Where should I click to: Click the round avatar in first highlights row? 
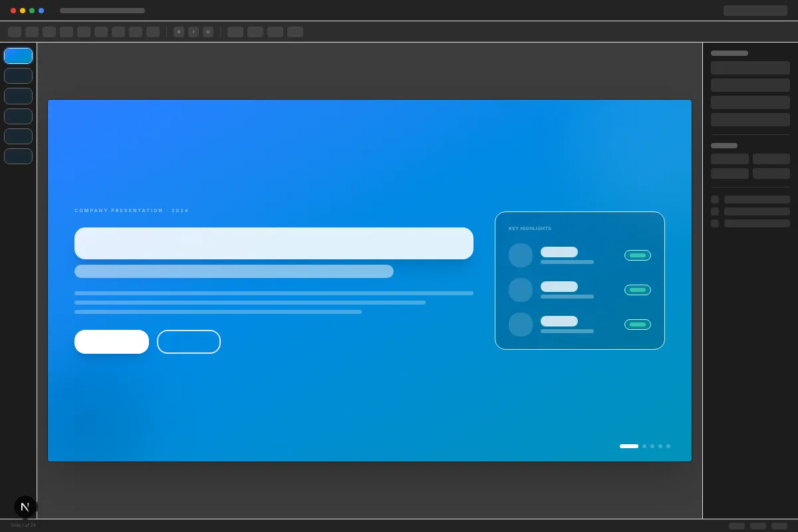(521, 255)
